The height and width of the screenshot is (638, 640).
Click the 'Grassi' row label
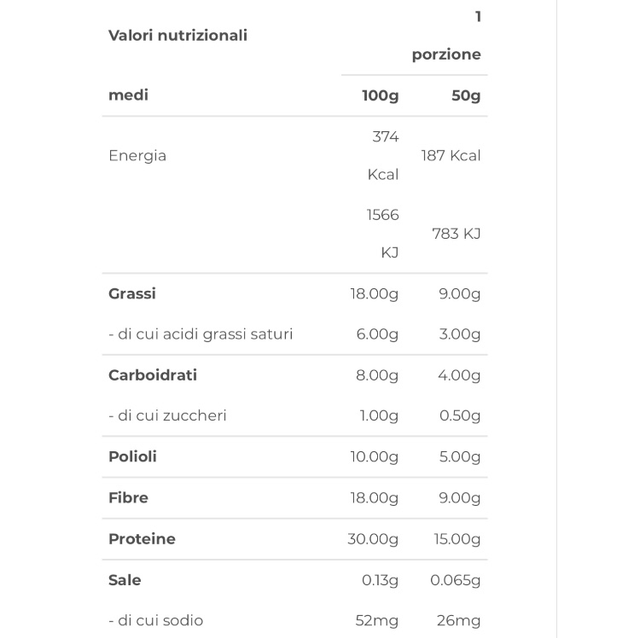132,294
